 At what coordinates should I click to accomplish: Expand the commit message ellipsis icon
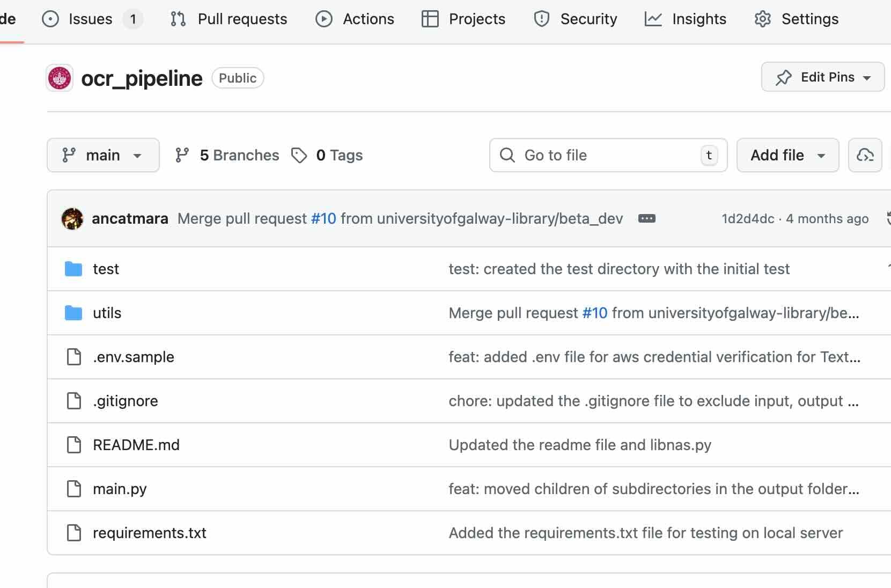[x=646, y=219]
